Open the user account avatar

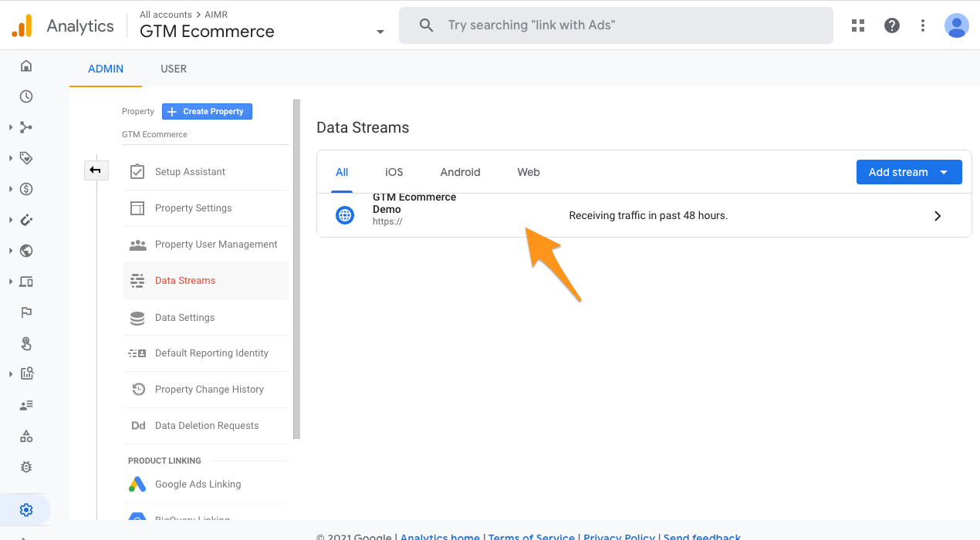[957, 25]
